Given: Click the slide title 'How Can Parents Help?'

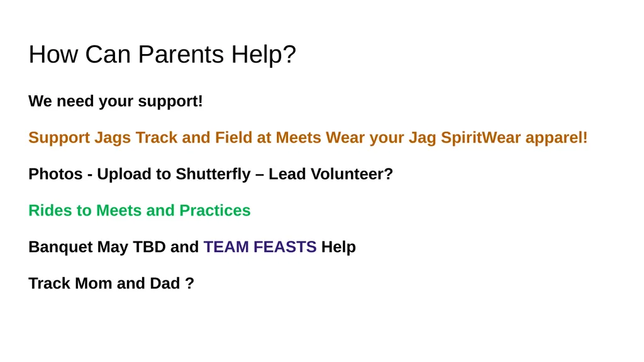Looking at the screenshot, I should (x=162, y=54).
